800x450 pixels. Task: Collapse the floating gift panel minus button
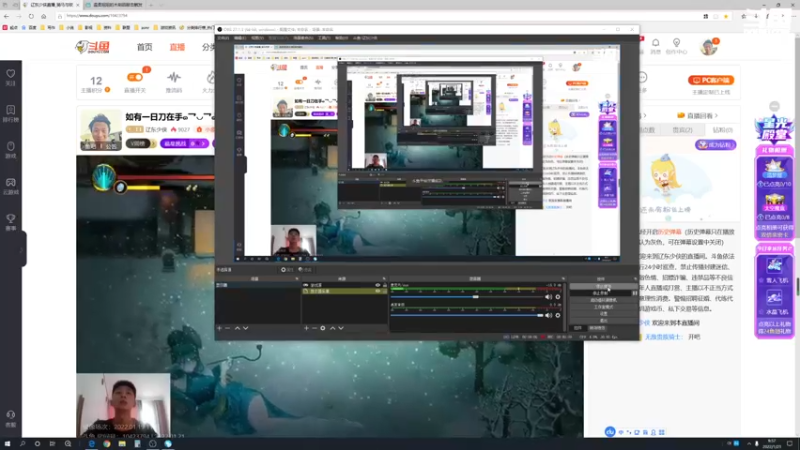[x=774, y=106]
